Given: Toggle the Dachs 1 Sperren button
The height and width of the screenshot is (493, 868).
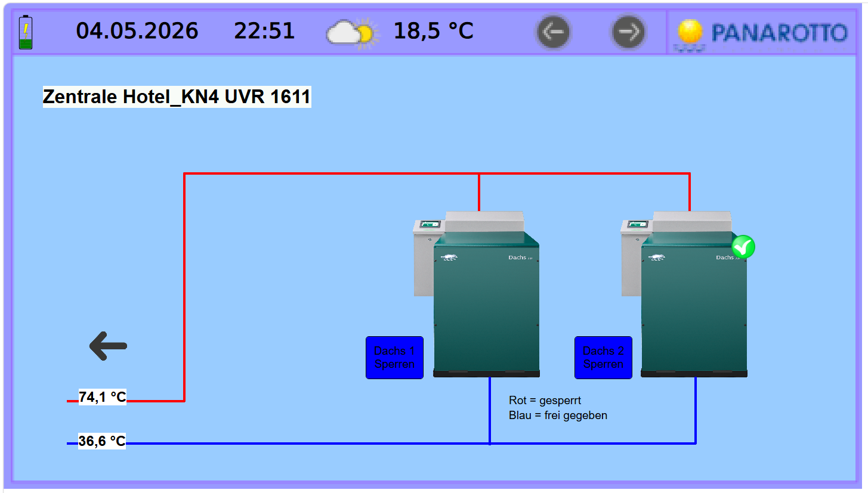Looking at the screenshot, I should tap(394, 358).
